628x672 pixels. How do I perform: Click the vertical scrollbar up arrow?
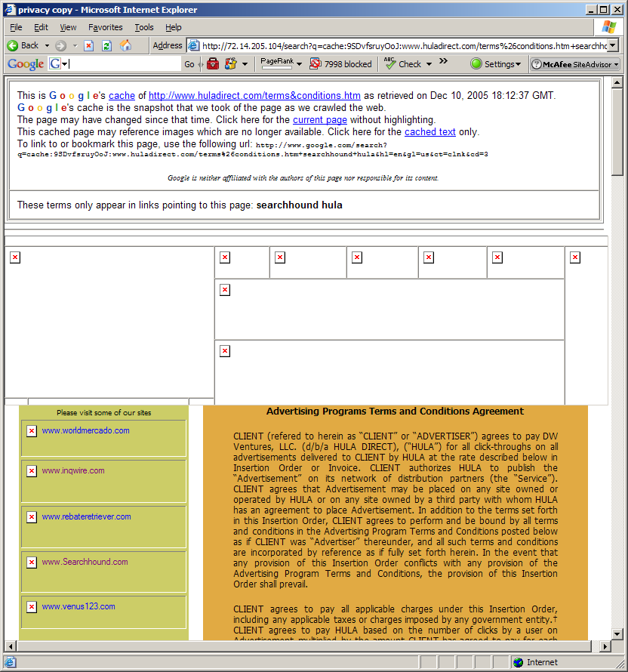pyautogui.click(x=617, y=82)
